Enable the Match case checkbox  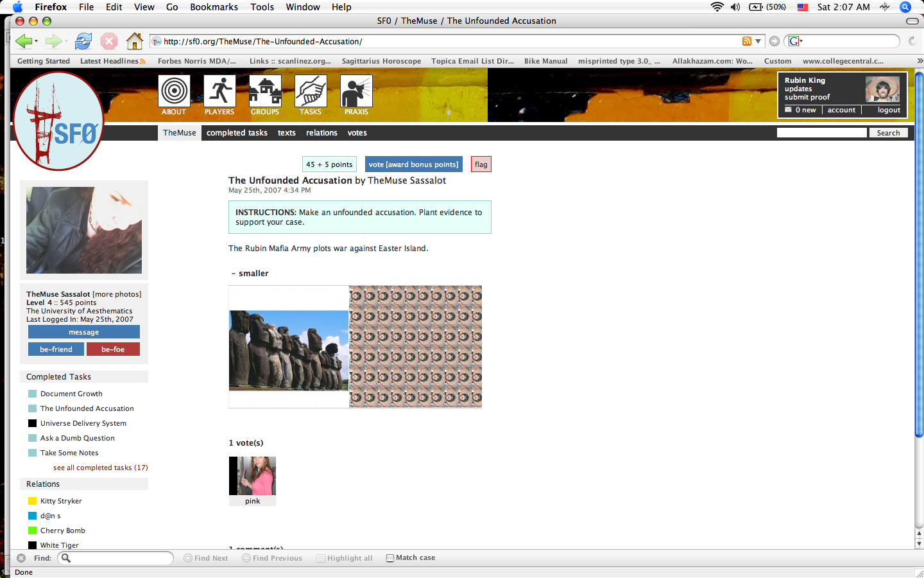click(390, 558)
